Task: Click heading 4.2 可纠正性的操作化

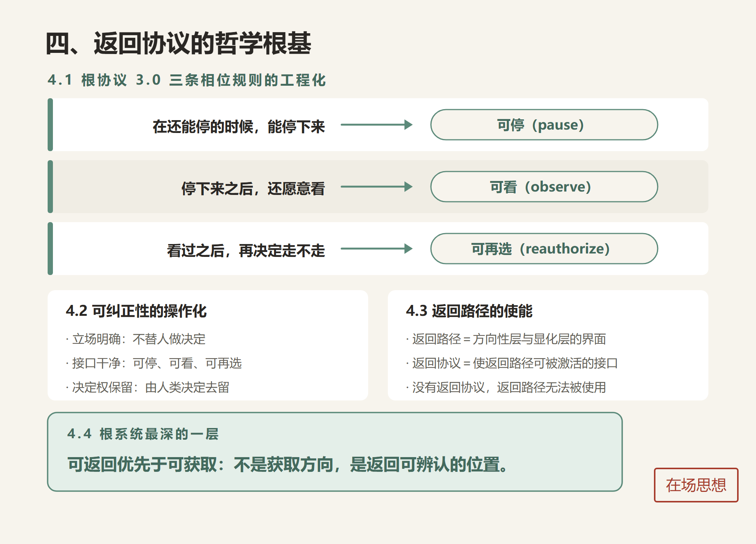Action: click(x=136, y=311)
